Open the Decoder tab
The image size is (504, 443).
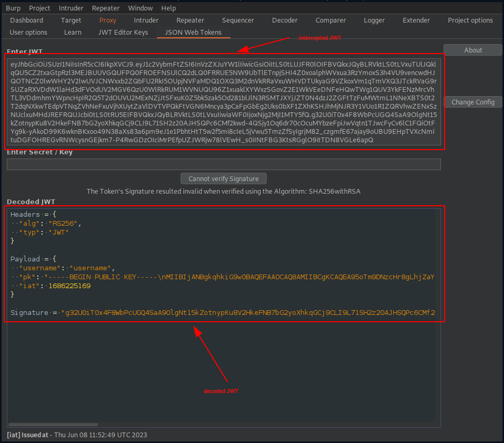pos(285,20)
